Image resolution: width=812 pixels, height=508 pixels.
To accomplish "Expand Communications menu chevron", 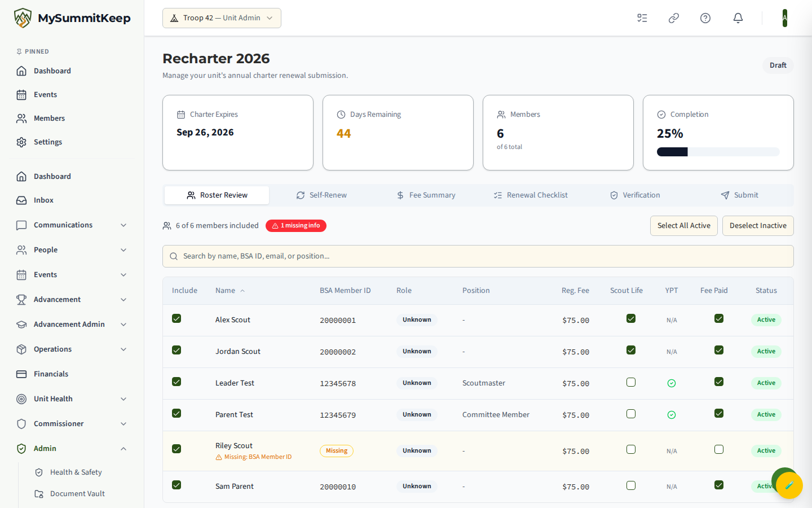I will [x=123, y=225].
